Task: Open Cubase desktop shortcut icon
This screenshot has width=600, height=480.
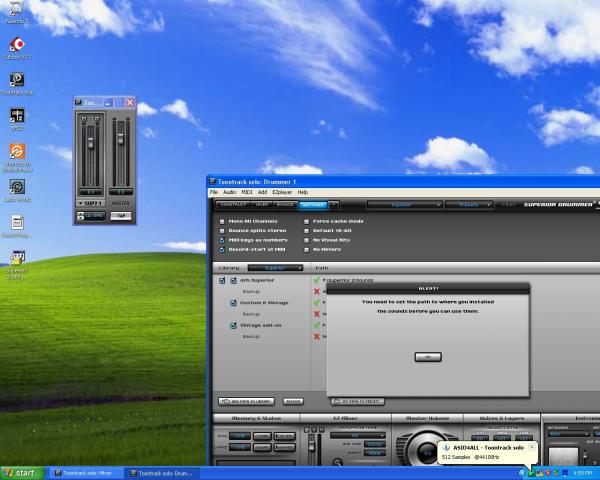Action: pyautogui.click(x=16, y=46)
